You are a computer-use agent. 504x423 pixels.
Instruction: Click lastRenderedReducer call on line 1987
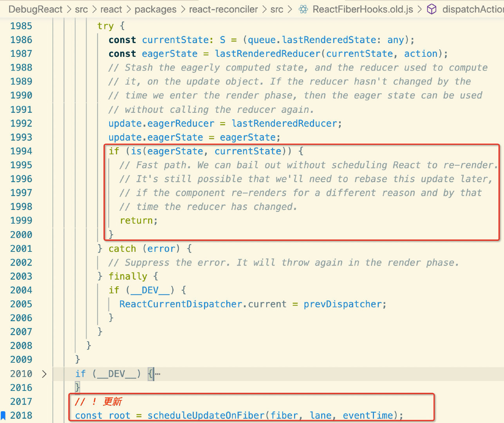267,54
